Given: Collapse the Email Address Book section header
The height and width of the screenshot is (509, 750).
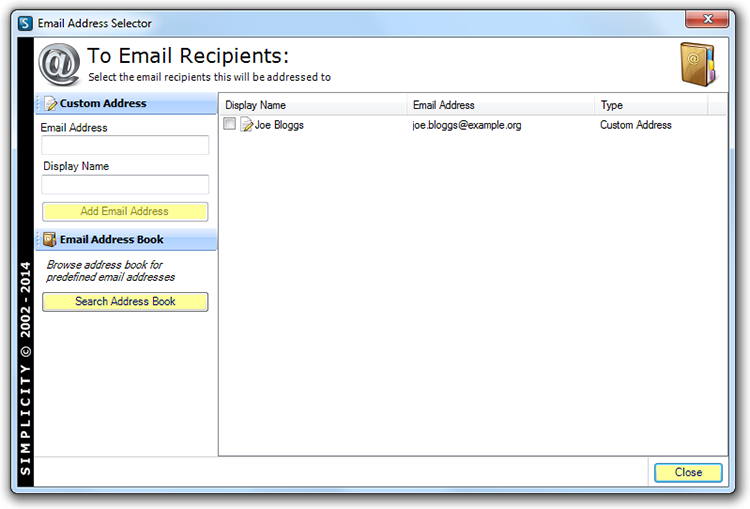Looking at the screenshot, I should 126,240.
